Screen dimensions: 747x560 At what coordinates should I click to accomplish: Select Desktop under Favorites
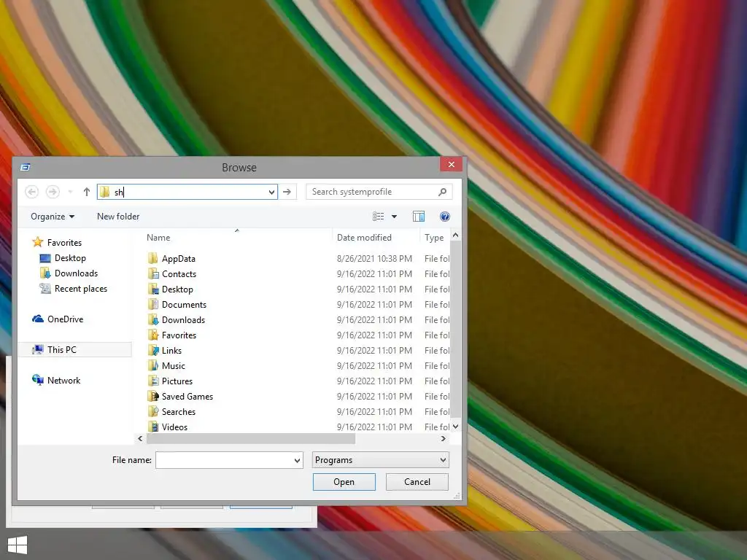point(63,258)
